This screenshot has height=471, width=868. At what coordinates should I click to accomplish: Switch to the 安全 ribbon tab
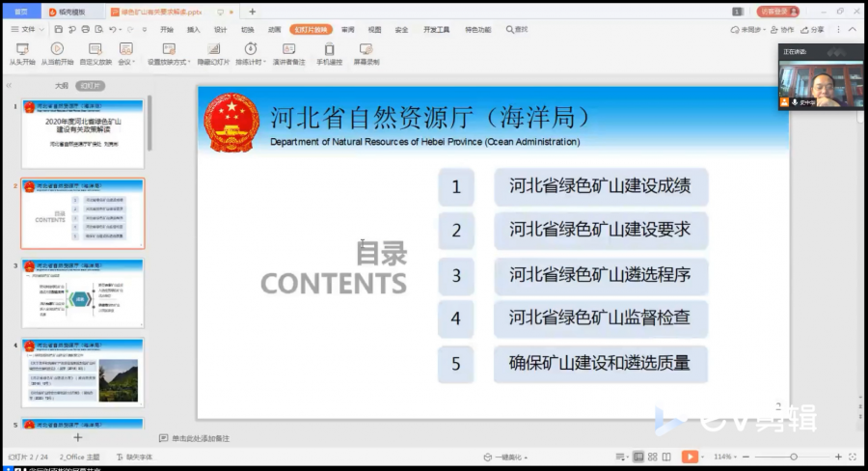(401, 29)
